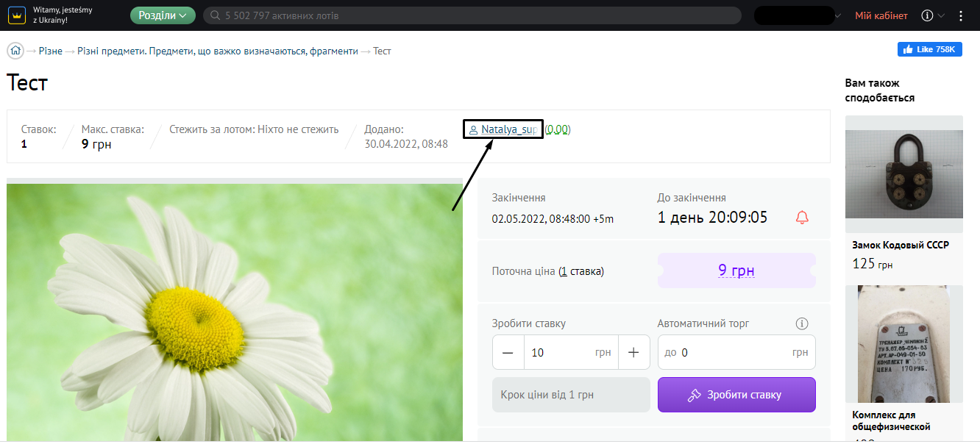Increase bid with the plus button
Screen dimensions: 980x444
tap(633, 352)
